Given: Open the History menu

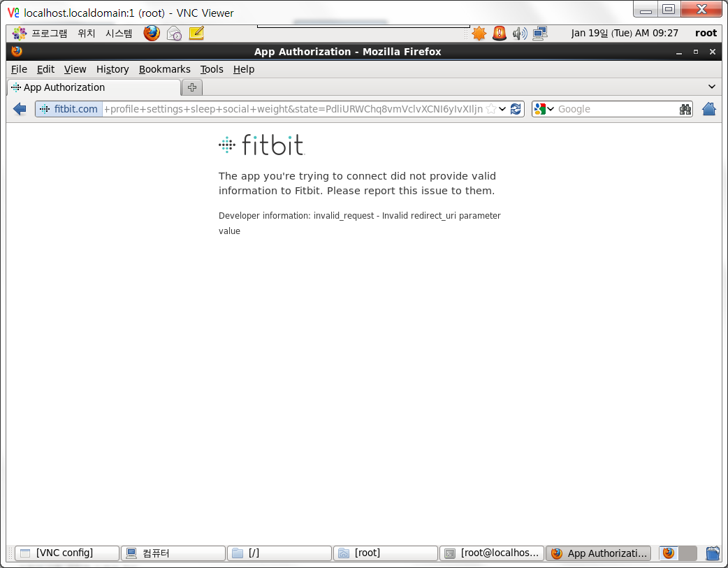Looking at the screenshot, I should tap(112, 69).
